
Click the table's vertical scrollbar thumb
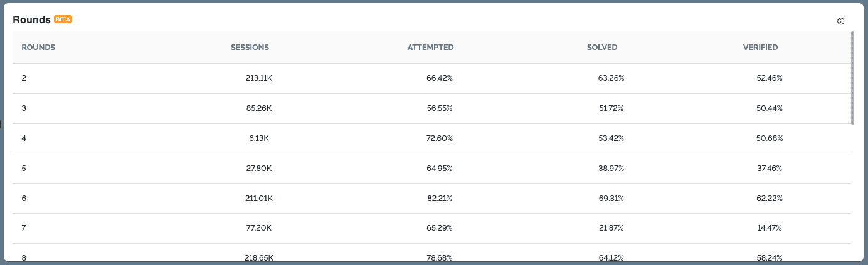[x=852, y=78]
